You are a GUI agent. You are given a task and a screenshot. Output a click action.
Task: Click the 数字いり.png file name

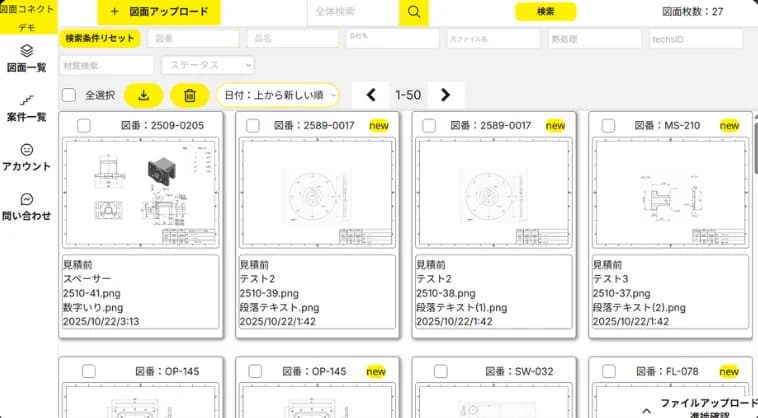point(93,307)
